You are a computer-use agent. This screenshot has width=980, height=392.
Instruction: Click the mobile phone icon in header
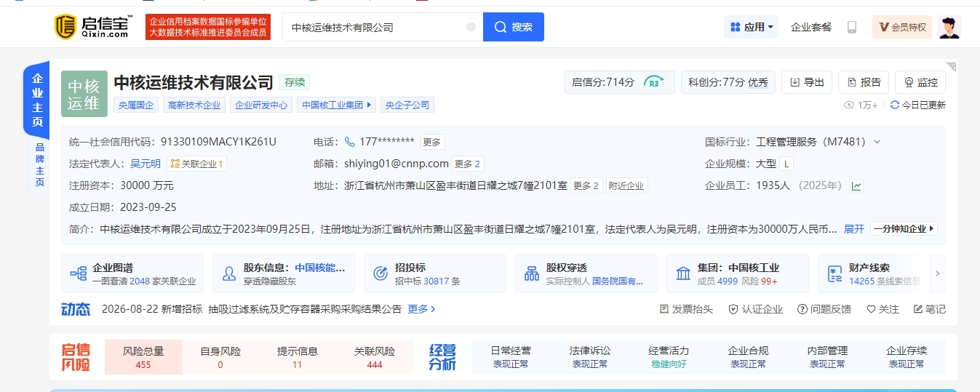(x=852, y=27)
